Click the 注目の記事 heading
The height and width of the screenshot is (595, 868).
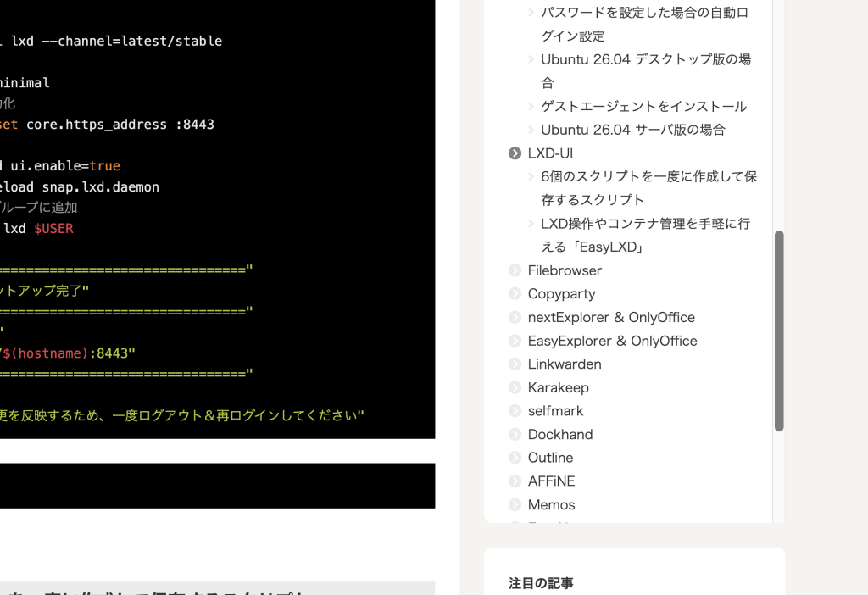541,583
